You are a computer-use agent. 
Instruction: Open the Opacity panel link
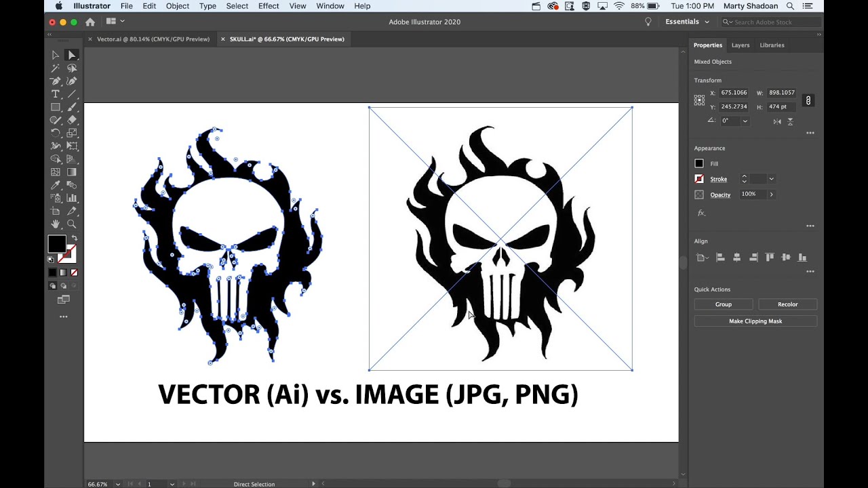[720, 195]
